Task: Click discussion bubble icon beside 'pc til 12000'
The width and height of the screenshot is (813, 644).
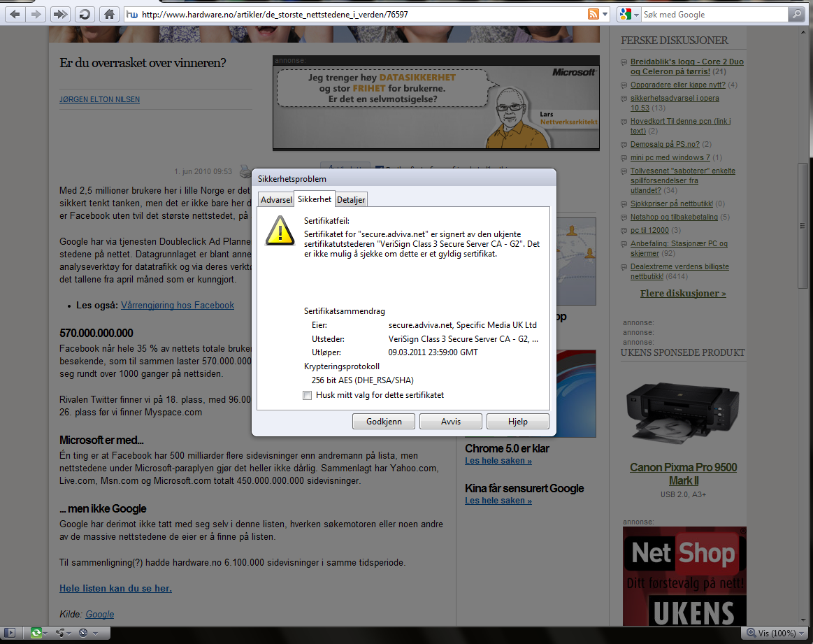Action: (624, 231)
